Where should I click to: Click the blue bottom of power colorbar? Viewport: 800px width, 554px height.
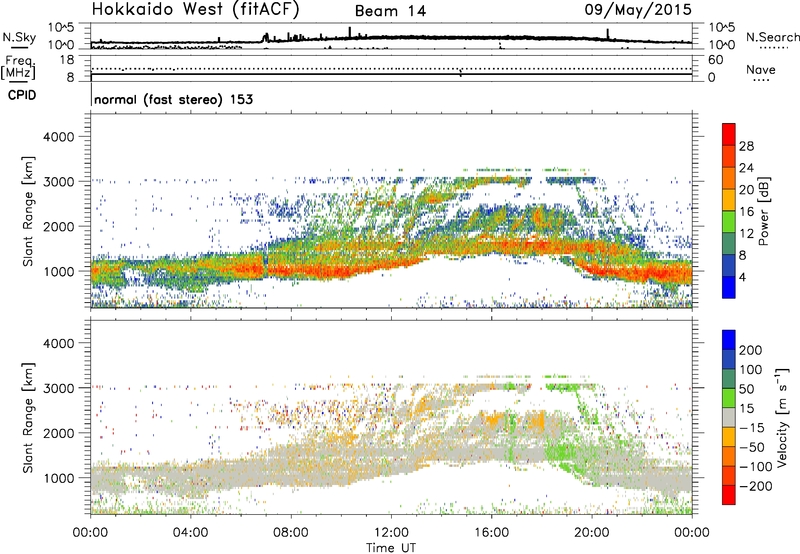click(x=729, y=288)
